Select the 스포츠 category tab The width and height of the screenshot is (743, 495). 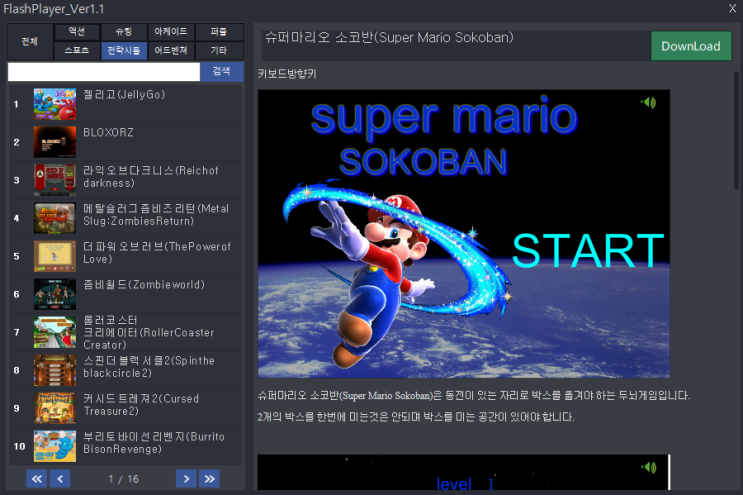point(77,50)
